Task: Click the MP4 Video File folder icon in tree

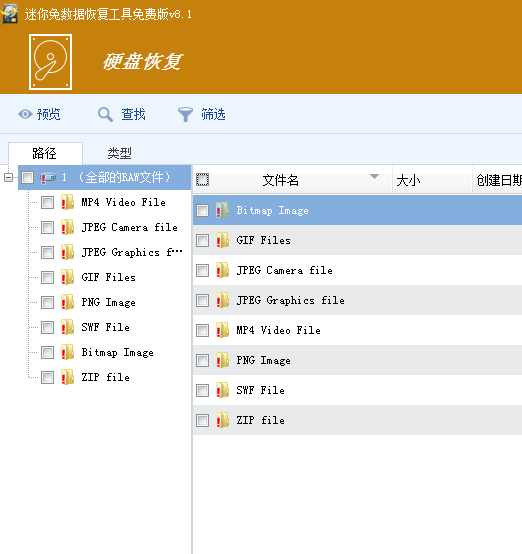Action: tap(67, 202)
